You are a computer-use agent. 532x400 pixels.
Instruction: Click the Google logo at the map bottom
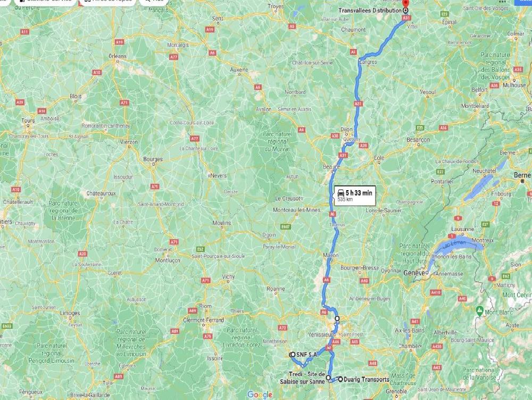[x=260, y=395]
